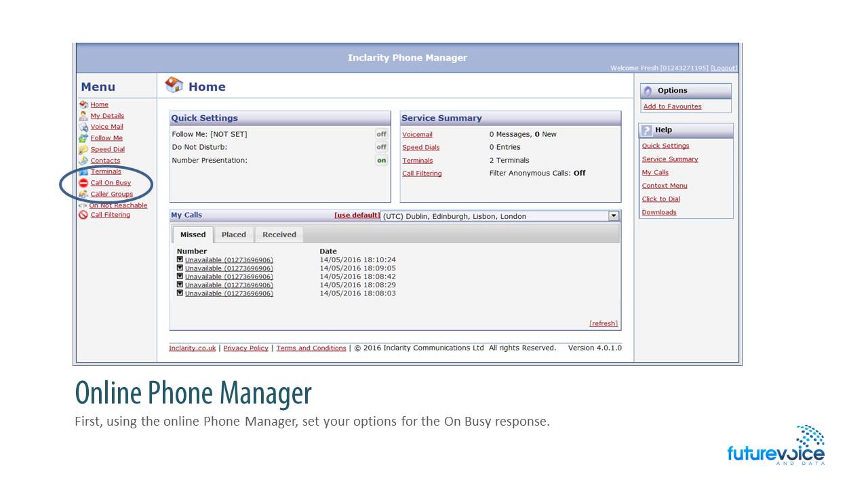Click the Options panel header icon
The width and height of the screenshot is (868, 488).
[x=648, y=91]
